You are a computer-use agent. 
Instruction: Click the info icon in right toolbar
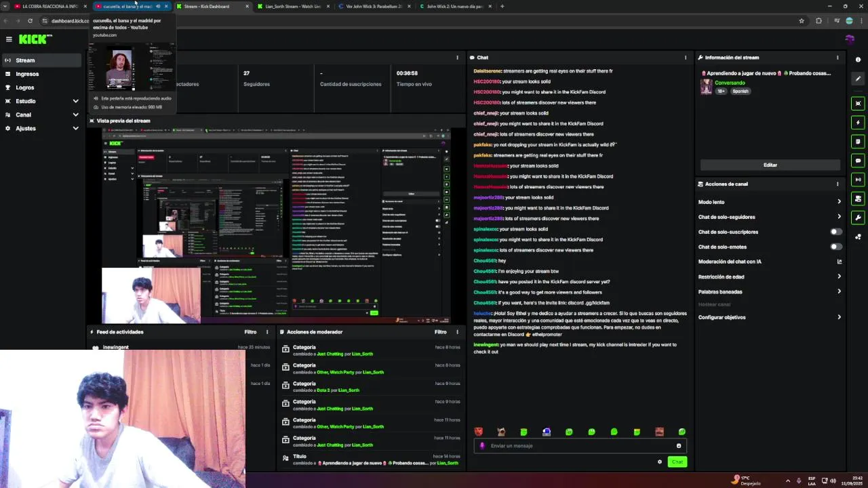(858, 60)
